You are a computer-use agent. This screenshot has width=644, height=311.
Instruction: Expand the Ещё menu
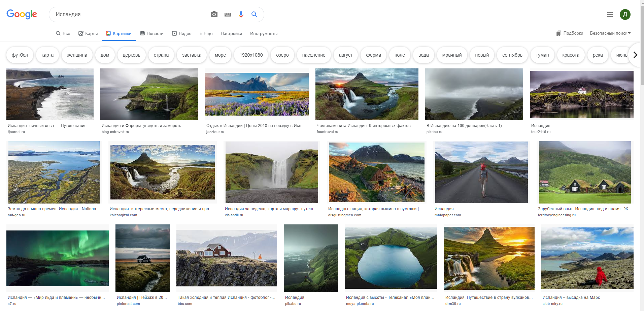tap(206, 33)
